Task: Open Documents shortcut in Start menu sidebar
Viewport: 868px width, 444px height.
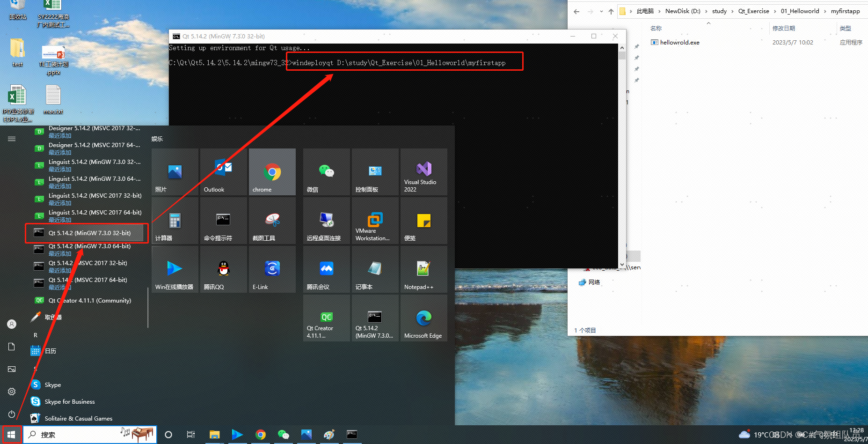Action: [12, 347]
